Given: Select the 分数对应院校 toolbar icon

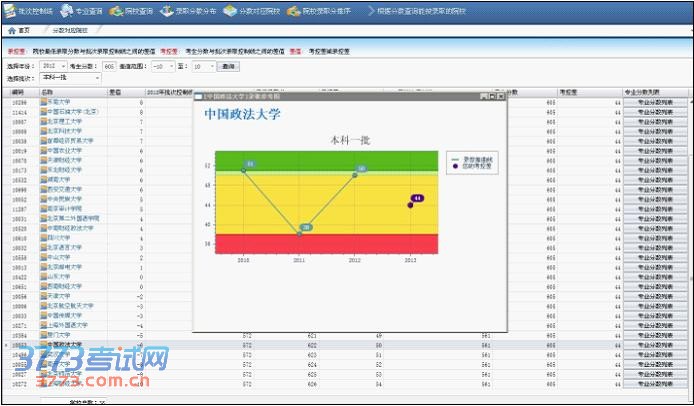Looking at the screenshot, I should [245, 10].
